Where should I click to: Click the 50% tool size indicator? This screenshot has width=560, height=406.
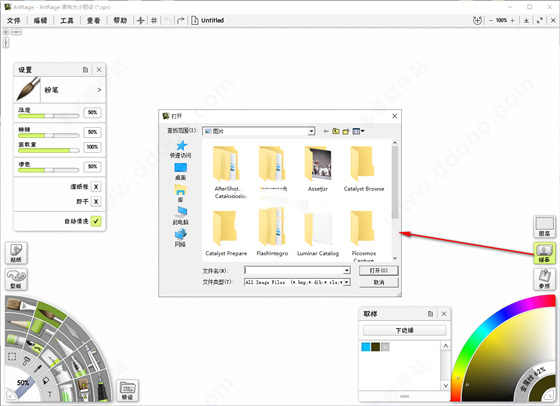[23, 383]
